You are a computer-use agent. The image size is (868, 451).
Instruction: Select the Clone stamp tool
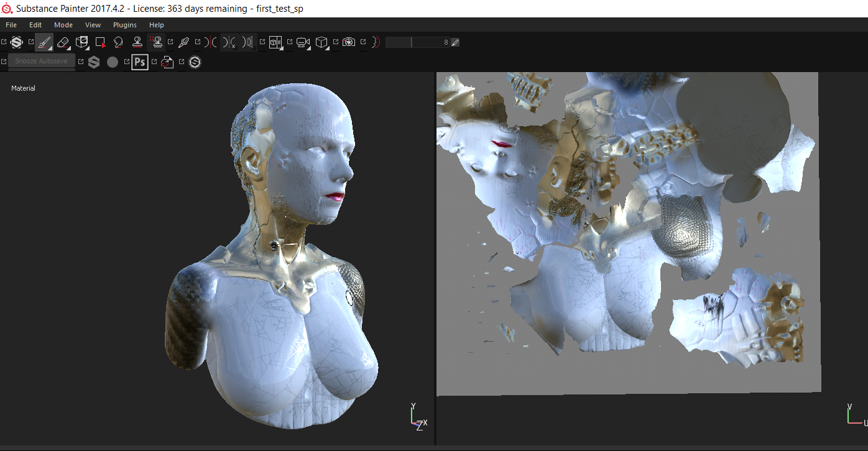[x=137, y=42]
